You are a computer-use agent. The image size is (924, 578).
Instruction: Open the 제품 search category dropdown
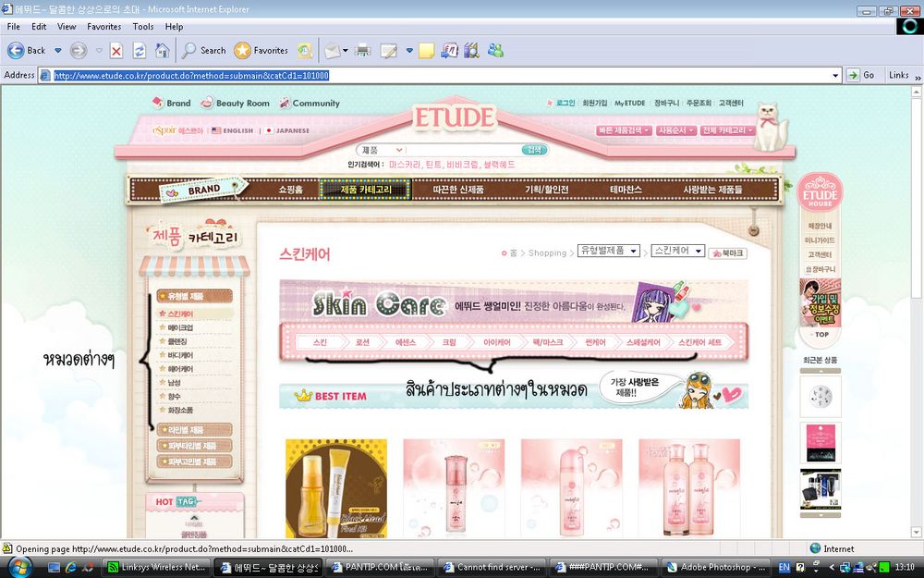pyautogui.click(x=381, y=150)
